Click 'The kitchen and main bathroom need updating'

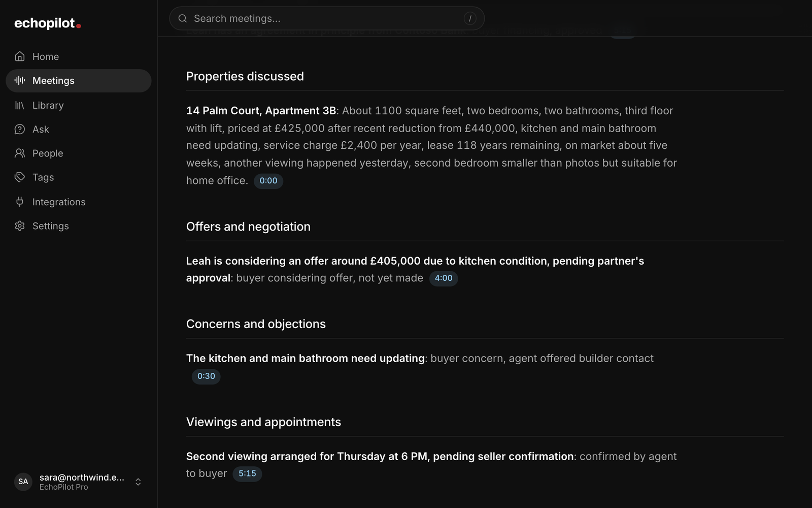pyautogui.click(x=306, y=358)
